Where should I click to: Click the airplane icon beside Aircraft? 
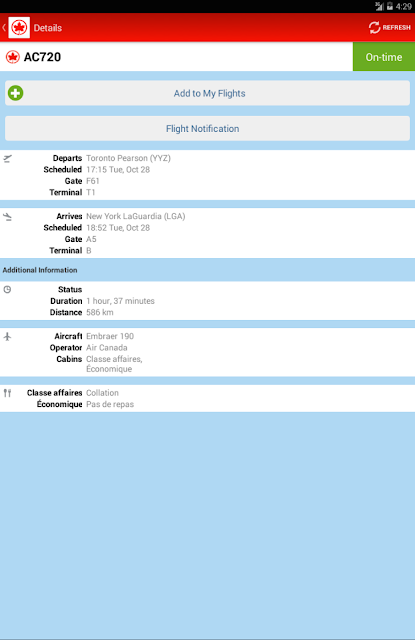[x=7, y=336]
